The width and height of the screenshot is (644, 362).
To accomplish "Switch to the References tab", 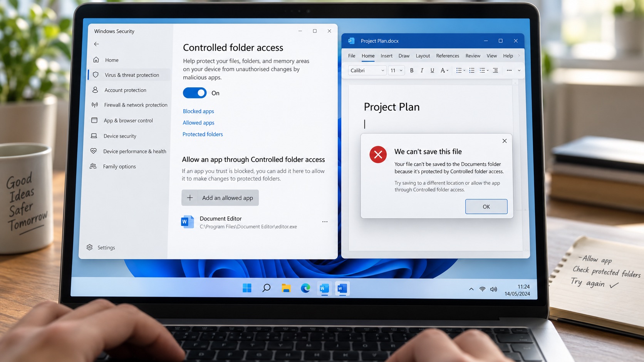I will pos(448,56).
